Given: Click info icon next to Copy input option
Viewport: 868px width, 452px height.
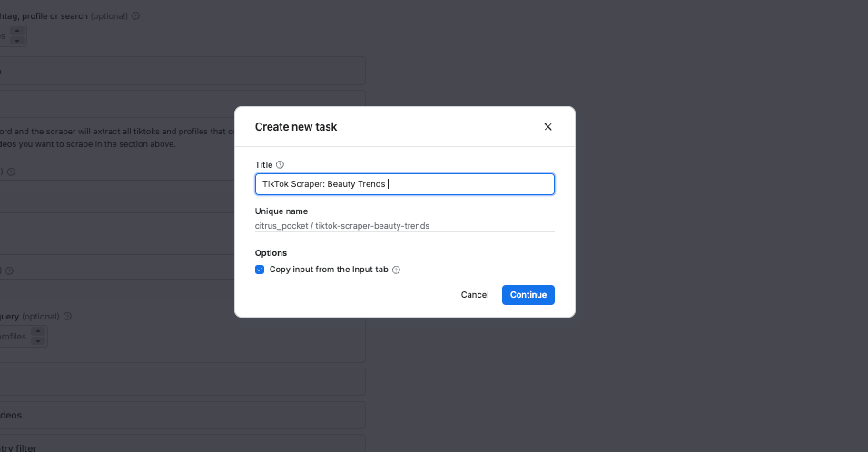Looking at the screenshot, I should coord(397,270).
